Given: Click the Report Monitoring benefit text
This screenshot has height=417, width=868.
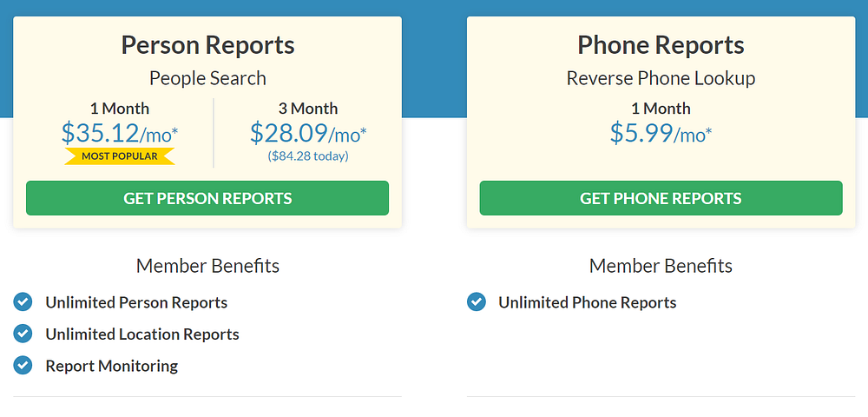Looking at the screenshot, I should pos(112,366).
